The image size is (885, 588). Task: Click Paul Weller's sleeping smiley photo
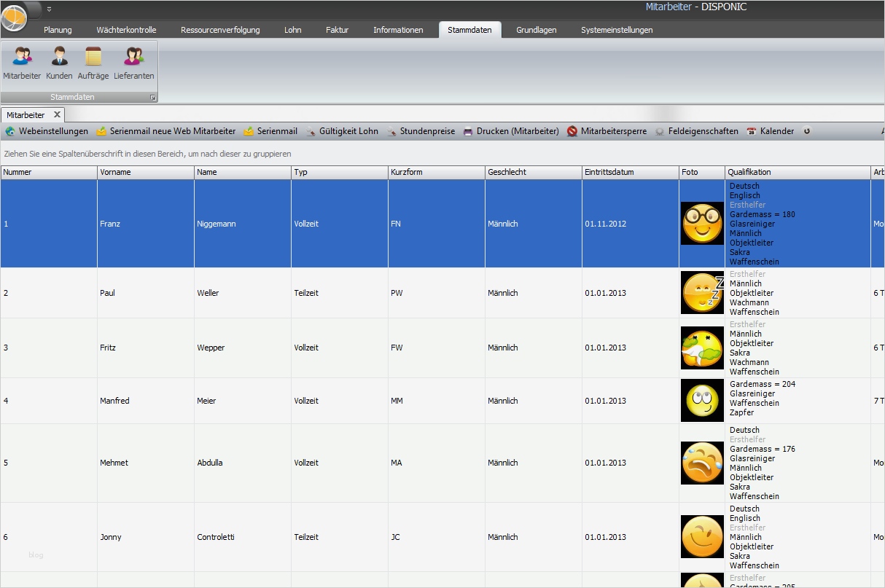coord(703,293)
